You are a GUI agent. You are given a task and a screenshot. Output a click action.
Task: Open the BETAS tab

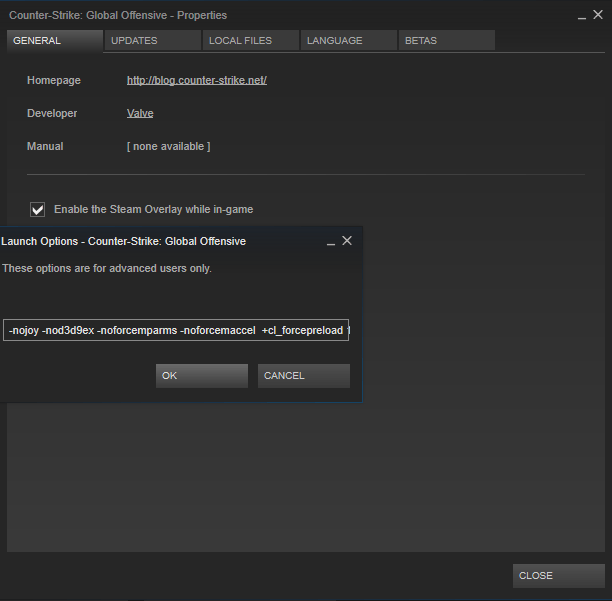click(x=447, y=41)
